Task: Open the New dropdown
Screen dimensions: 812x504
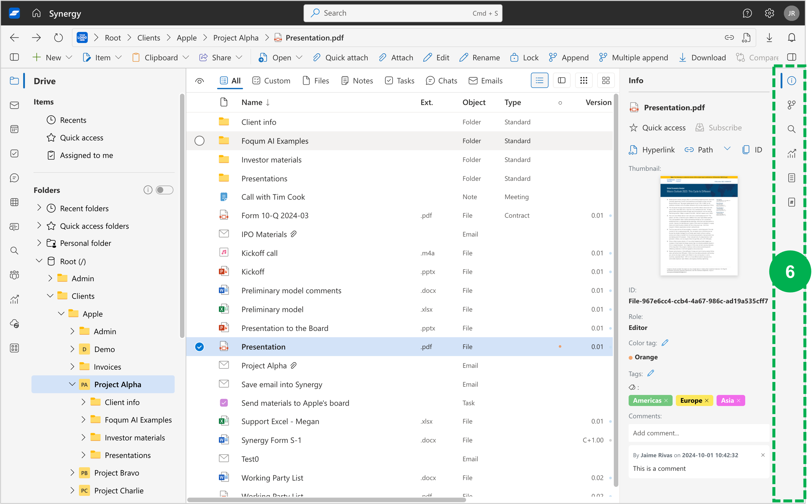Action: (52, 58)
